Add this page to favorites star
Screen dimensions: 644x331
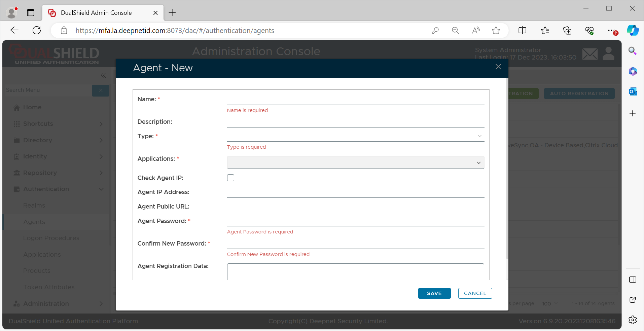click(496, 31)
